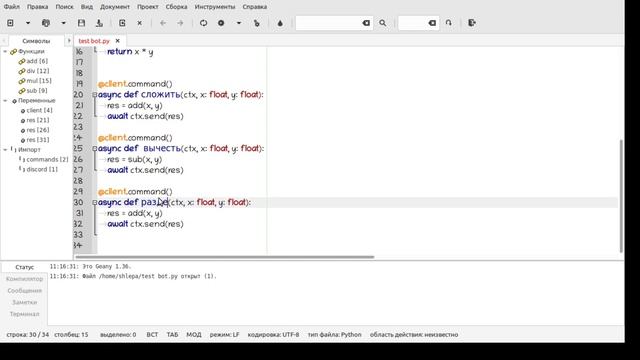This screenshot has width=640, height=360.
Task: Select the res [31] variable symbol
Action: tap(35, 140)
